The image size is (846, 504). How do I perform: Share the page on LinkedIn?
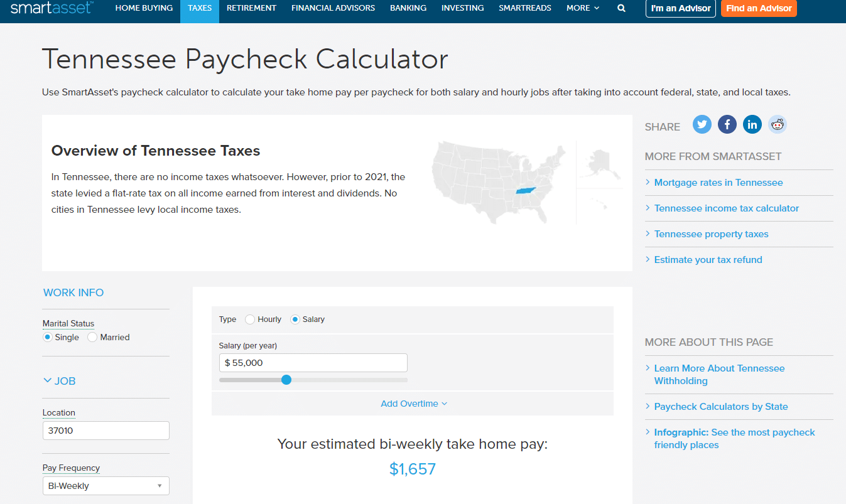point(752,124)
